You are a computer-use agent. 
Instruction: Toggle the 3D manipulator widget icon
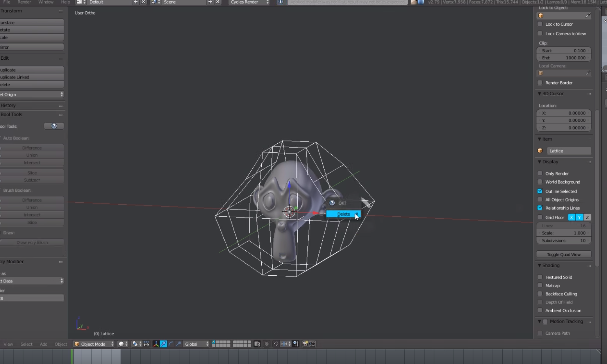[x=156, y=344]
